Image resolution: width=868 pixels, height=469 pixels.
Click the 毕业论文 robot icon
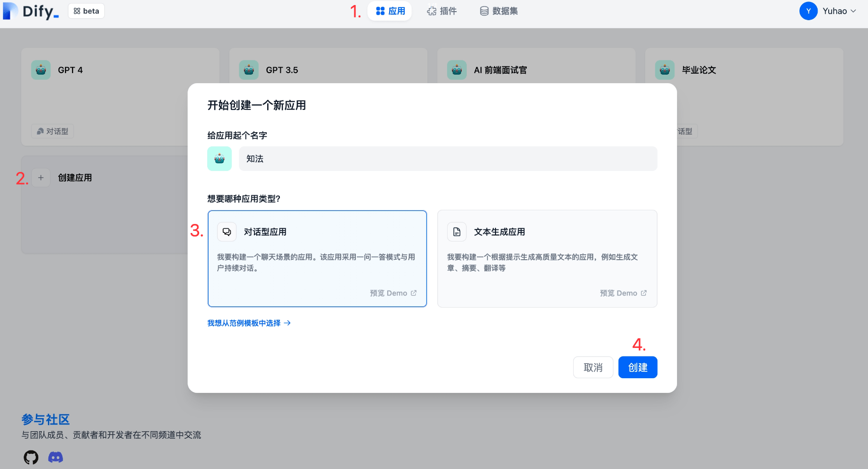pos(665,70)
